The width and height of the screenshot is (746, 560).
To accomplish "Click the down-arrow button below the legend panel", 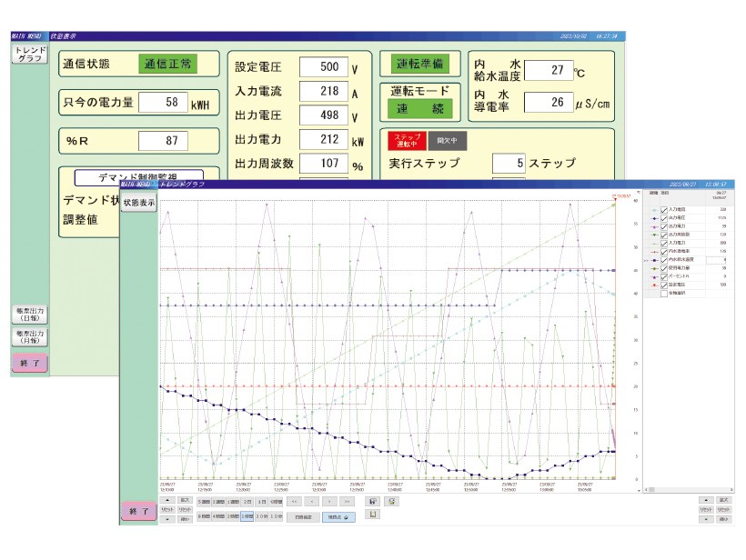I will coord(707,519).
